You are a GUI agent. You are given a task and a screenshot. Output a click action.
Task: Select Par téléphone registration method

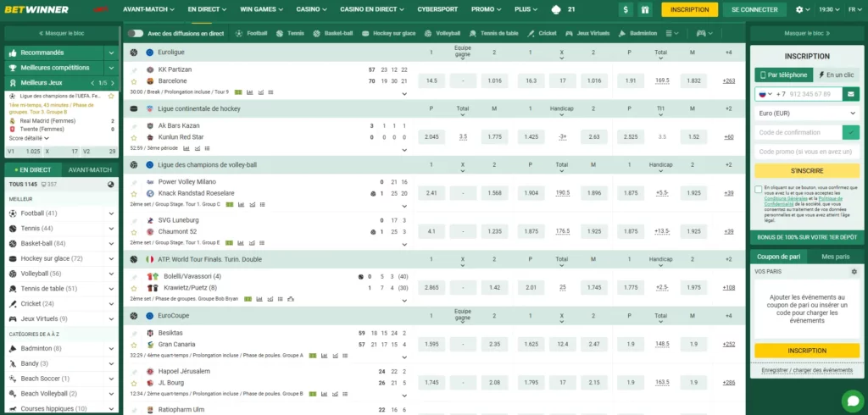[x=783, y=75]
